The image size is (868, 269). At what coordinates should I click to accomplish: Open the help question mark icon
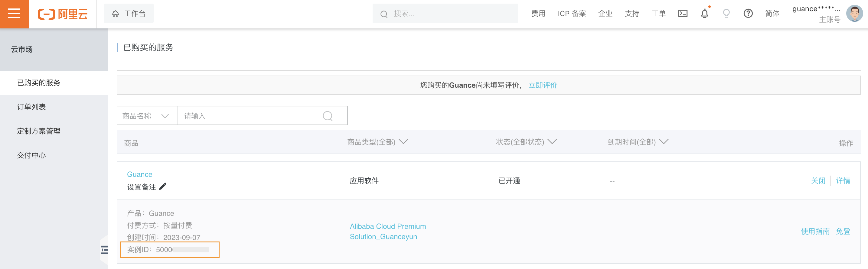click(x=748, y=14)
